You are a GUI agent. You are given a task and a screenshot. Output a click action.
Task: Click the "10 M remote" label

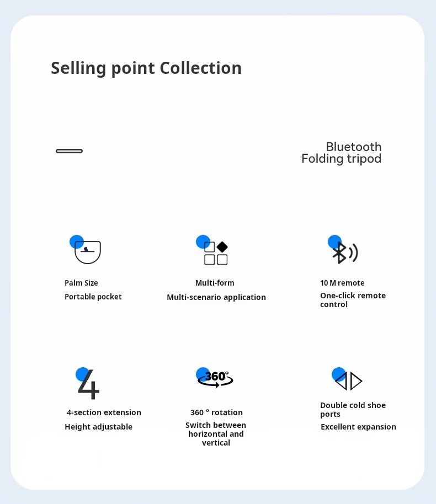(342, 283)
